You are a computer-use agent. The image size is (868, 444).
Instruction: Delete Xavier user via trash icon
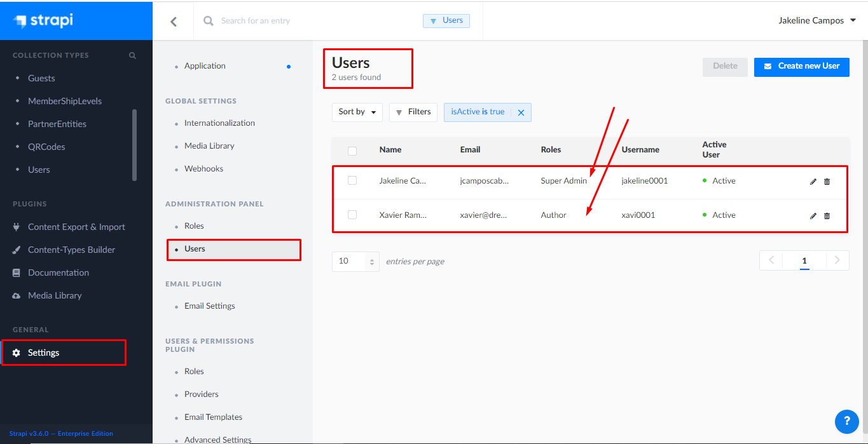827,216
